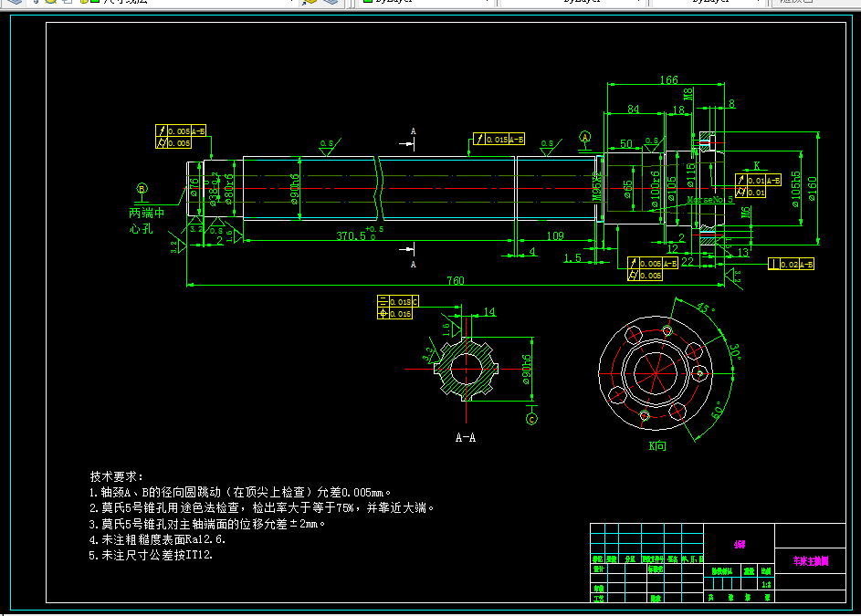The height and width of the screenshot is (616, 861).
Task: Pick the M95X2 thread callout
Action: 597,185
